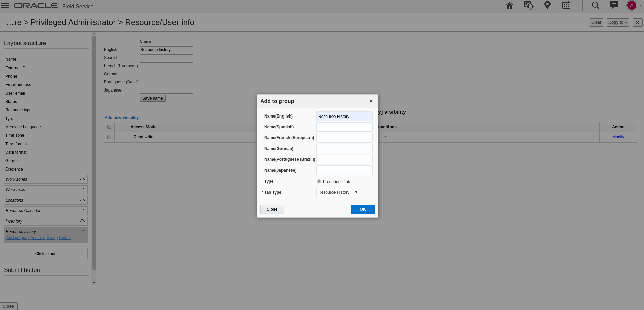This screenshot has height=310, width=644.
Task: Select the Resource/User info breadcrumb
Action: [159, 22]
